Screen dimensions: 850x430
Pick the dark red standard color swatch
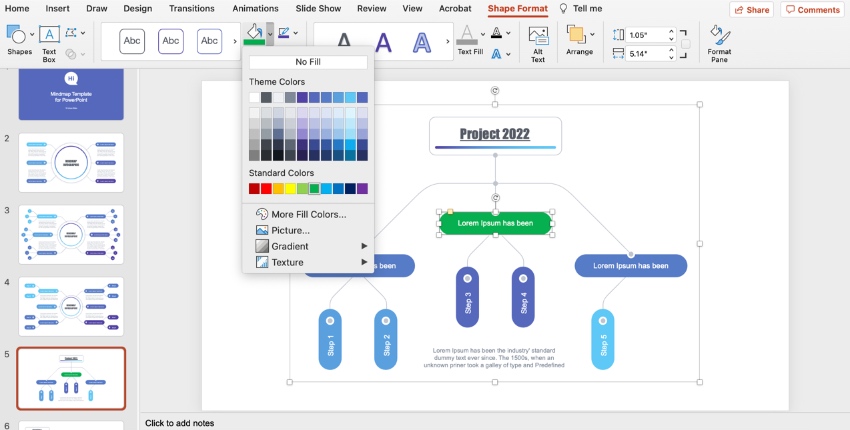254,189
